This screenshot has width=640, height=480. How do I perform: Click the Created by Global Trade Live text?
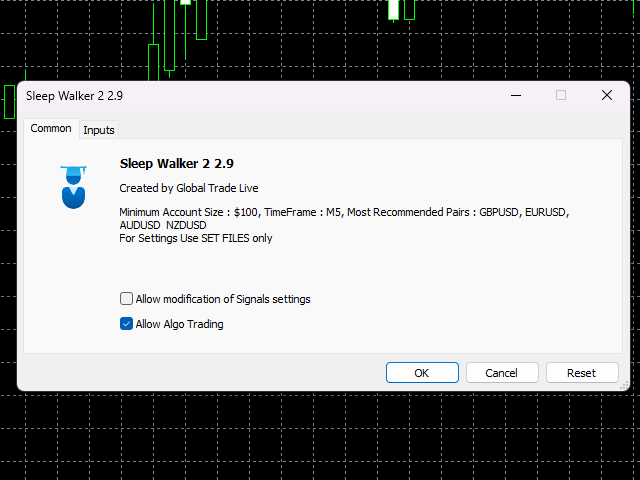coord(189,188)
